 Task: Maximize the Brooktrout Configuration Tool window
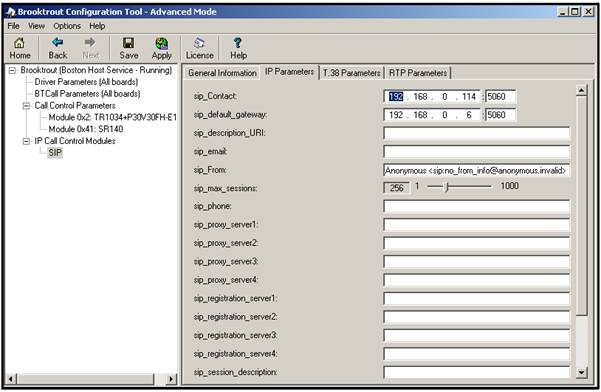(x=575, y=12)
